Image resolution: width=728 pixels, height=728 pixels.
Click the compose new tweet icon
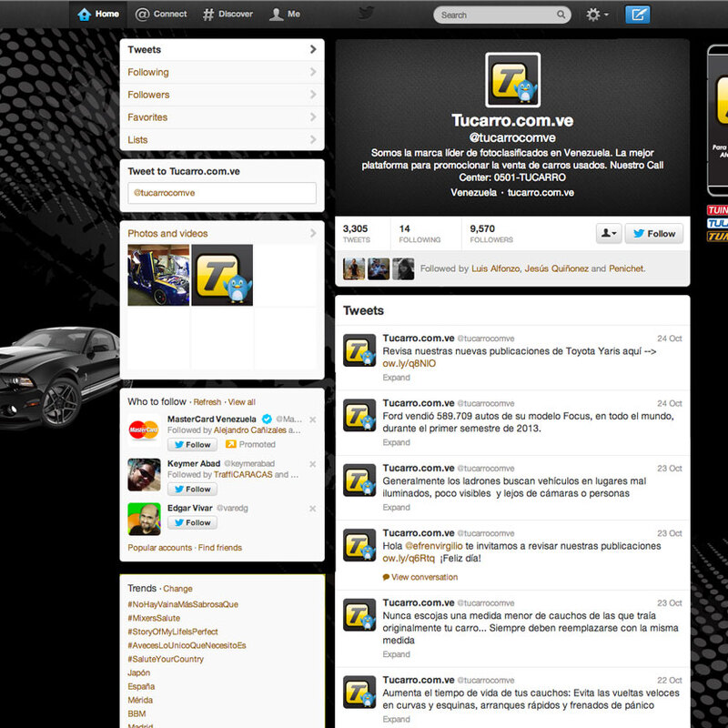pos(638,15)
